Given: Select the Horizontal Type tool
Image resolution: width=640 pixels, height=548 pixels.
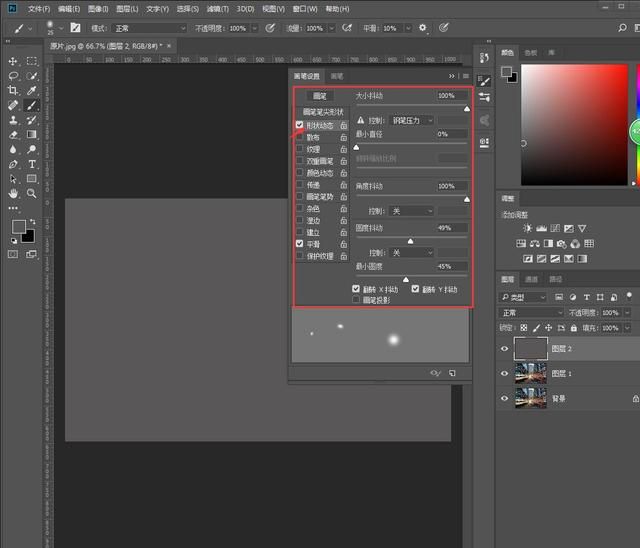Looking at the screenshot, I should point(31,164).
